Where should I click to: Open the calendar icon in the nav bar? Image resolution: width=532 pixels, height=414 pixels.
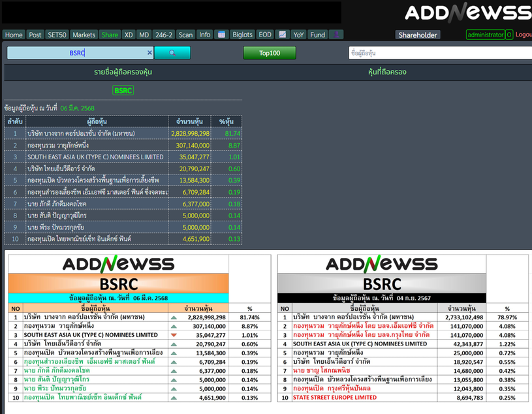(x=221, y=35)
